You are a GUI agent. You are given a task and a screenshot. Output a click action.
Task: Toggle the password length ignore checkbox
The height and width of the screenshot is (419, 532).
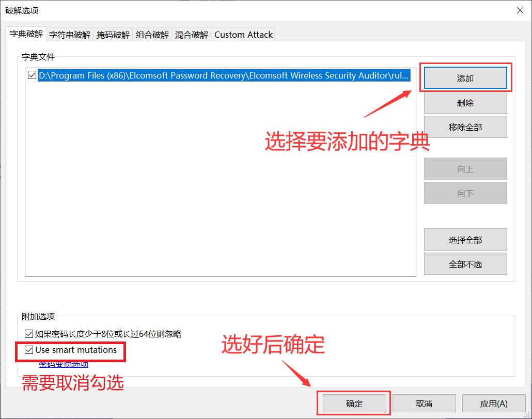(28, 334)
